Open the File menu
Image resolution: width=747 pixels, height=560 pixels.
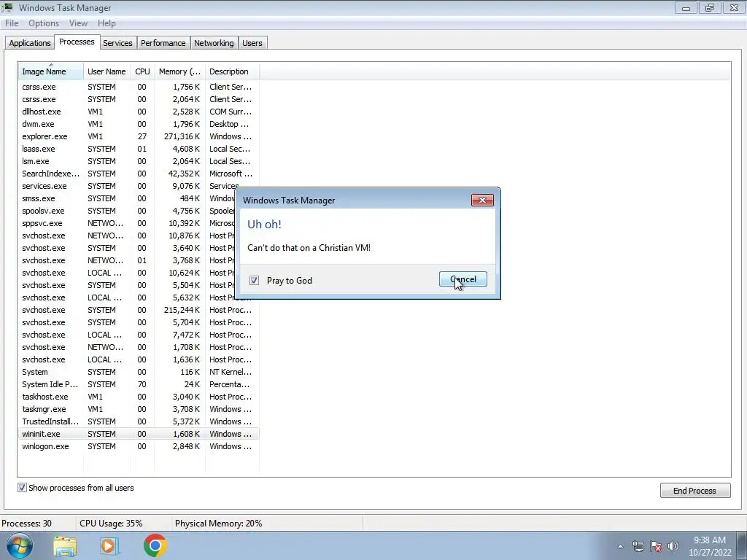pos(12,23)
